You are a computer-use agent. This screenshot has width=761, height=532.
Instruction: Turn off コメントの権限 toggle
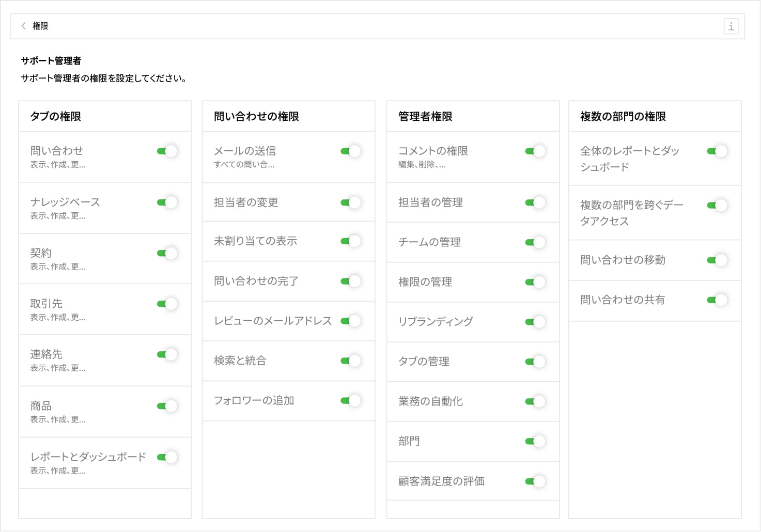[x=535, y=151]
